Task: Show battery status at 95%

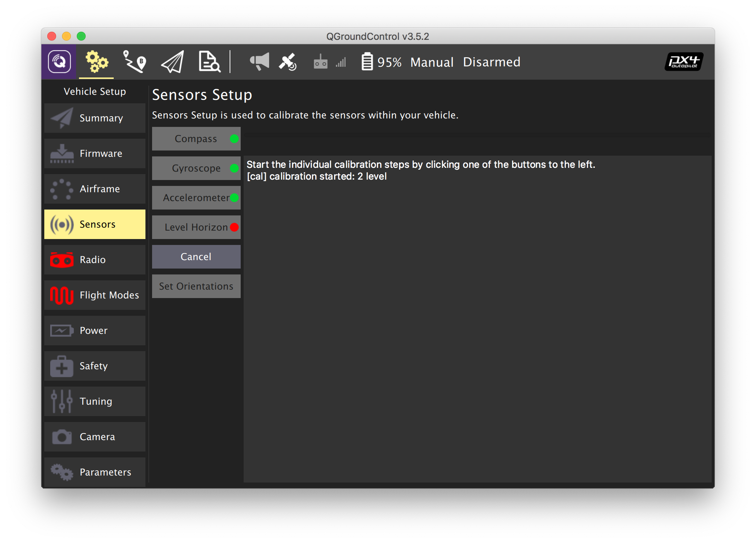Action: coord(381,62)
